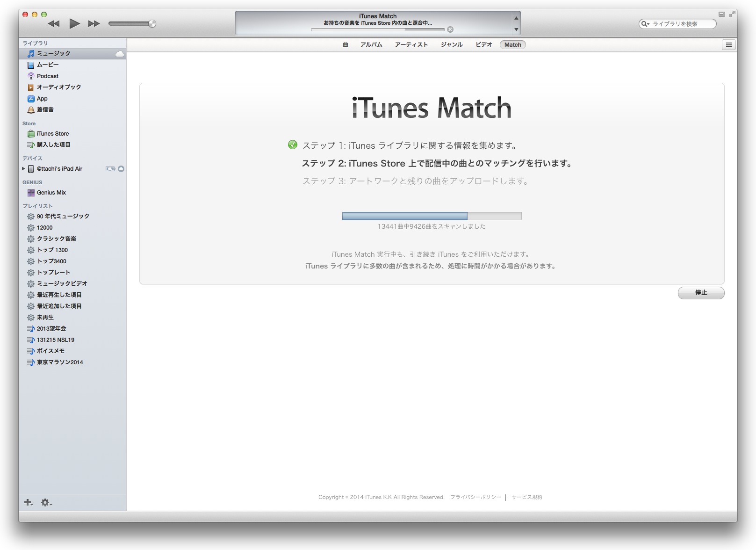Skip forward with fast-forward button
Viewport: 756px width, 550px height.
pos(94,23)
